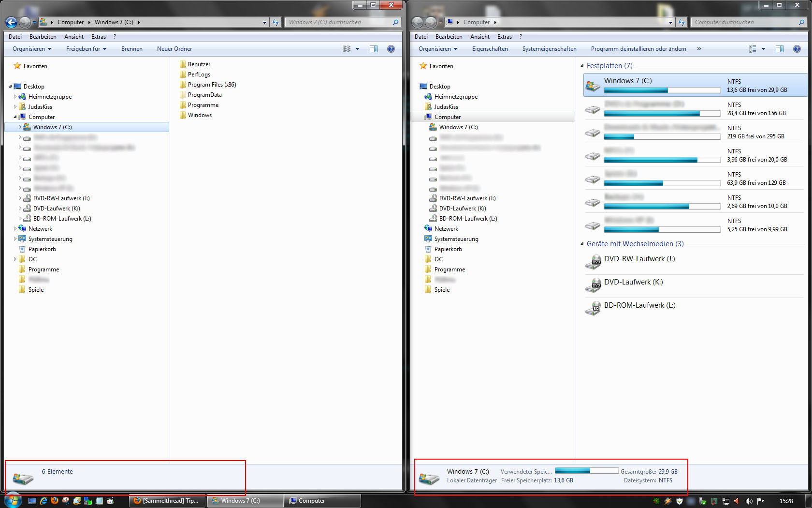Screen dimensions: 812x508
Task: Open the Organisieren dropdown in the left window
Action: tap(32, 49)
